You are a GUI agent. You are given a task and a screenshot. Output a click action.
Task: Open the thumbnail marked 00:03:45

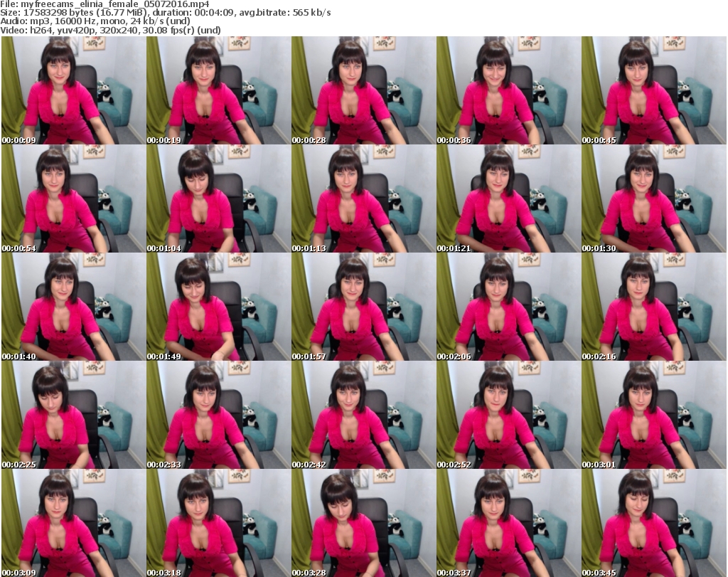(654, 523)
